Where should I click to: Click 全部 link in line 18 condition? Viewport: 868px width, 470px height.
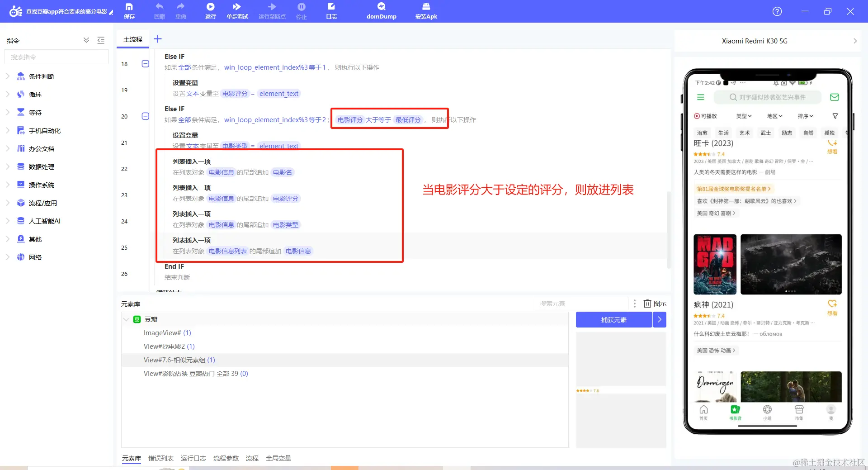[184, 67]
